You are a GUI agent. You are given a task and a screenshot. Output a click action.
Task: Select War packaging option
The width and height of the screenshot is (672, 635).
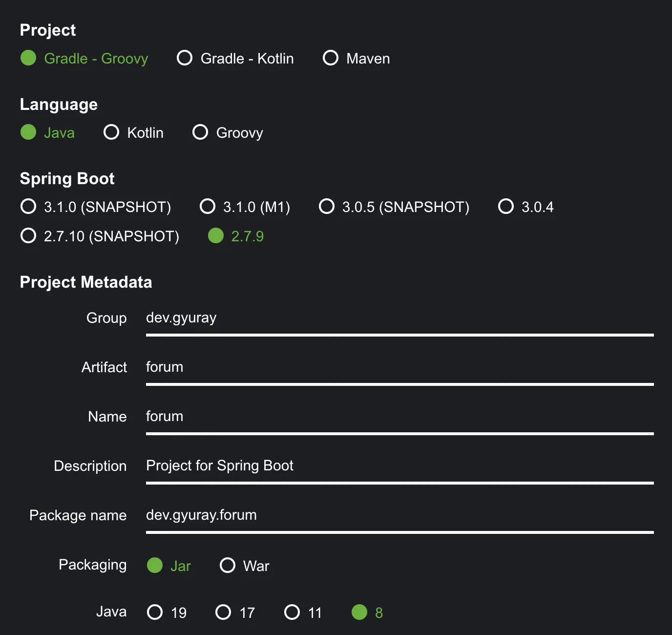click(x=228, y=566)
